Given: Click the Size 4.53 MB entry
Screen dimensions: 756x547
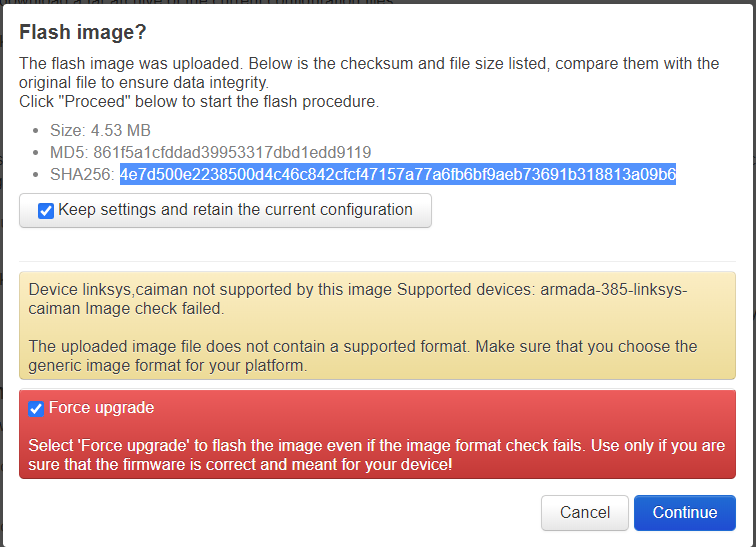Looking at the screenshot, I should pyautogui.click(x=100, y=130).
